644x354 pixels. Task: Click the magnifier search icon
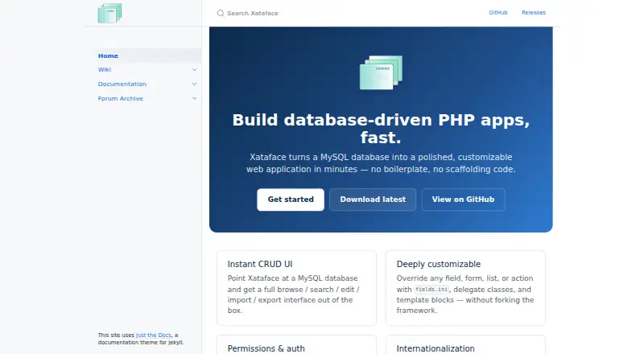pyautogui.click(x=221, y=13)
